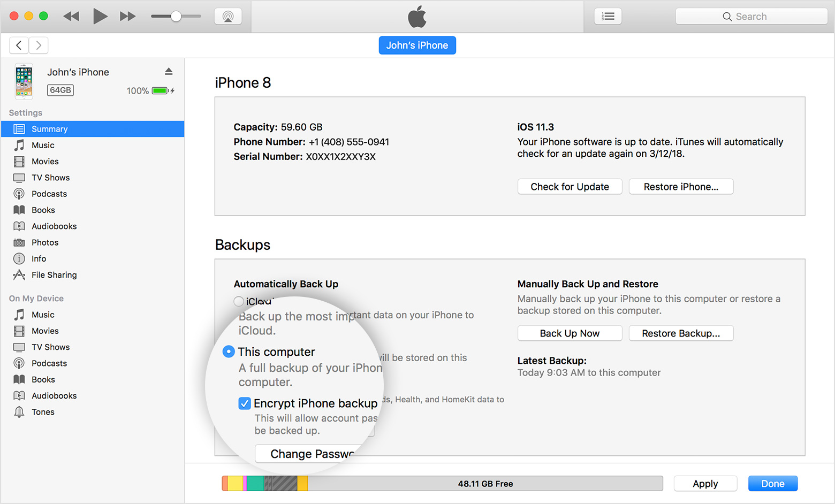The width and height of the screenshot is (835, 504).
Task: Go back with the left chevron
Action: click(19, 45)
